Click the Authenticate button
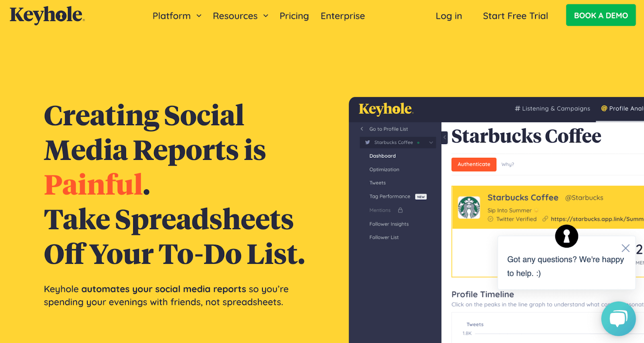The image size is (644, 343). pyautogui.click(x=474, y=164)
